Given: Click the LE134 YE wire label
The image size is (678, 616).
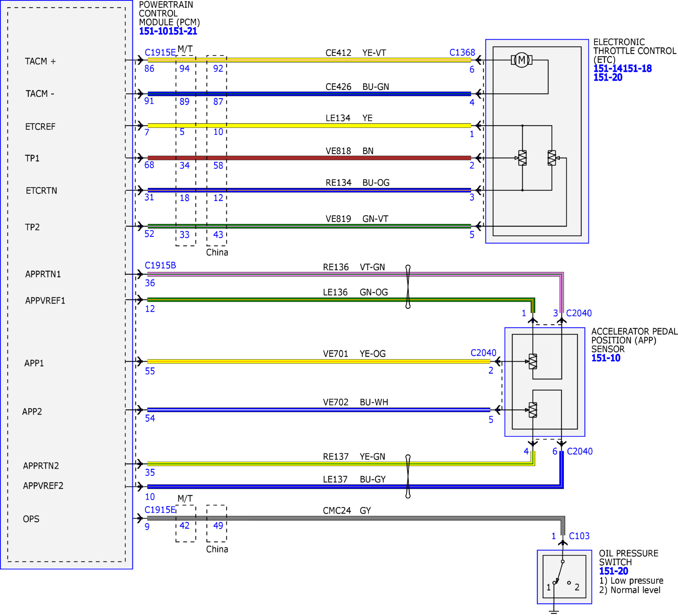Looking at the screenshot, I should (x=349, y=118).
